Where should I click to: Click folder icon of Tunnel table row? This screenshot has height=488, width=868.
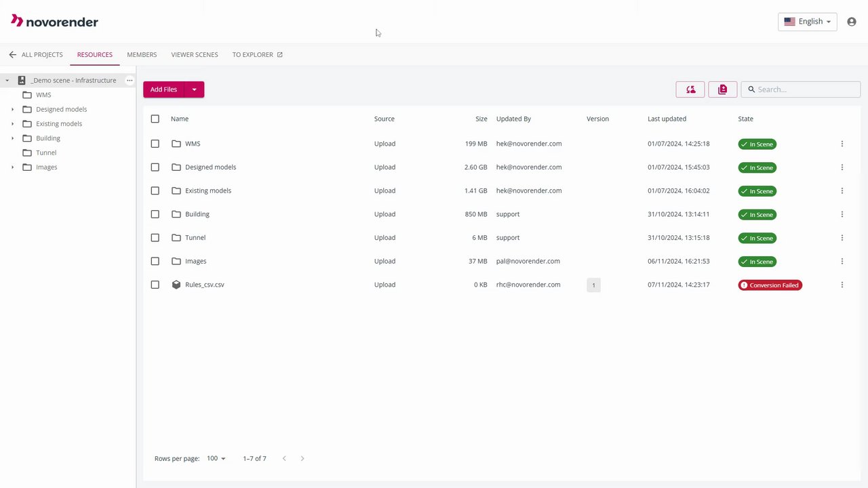tap(176, 238)
